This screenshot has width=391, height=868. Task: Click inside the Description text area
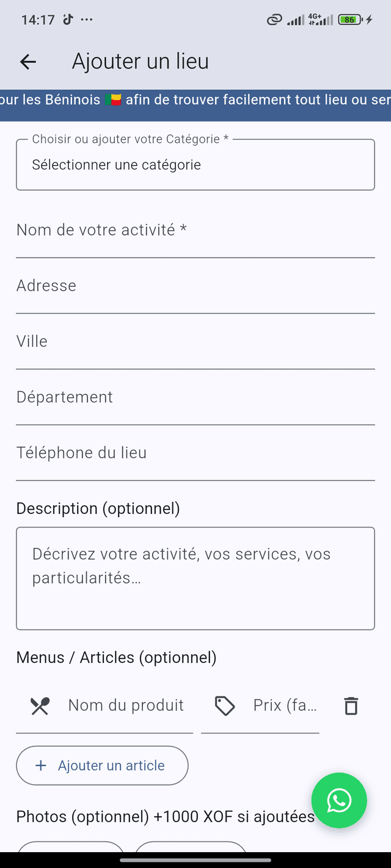[195, 577]
